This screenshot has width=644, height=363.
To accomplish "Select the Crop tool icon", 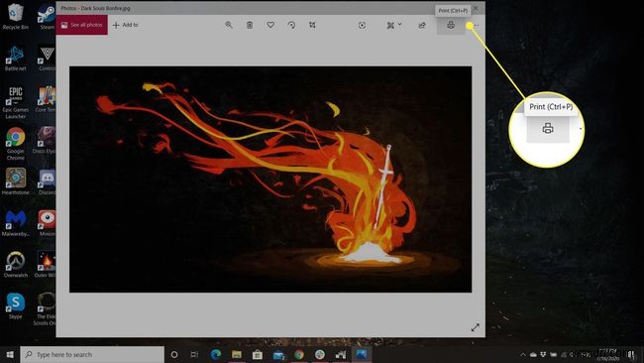I will (312, 25).
